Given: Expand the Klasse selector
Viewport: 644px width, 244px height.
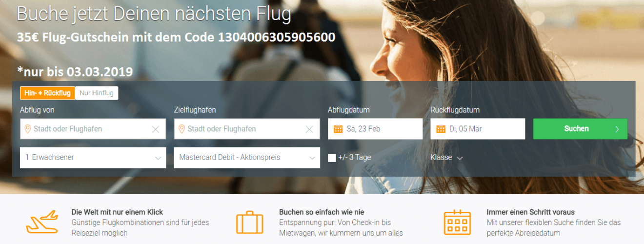Looking at the screenshot, I should (446, 158).
